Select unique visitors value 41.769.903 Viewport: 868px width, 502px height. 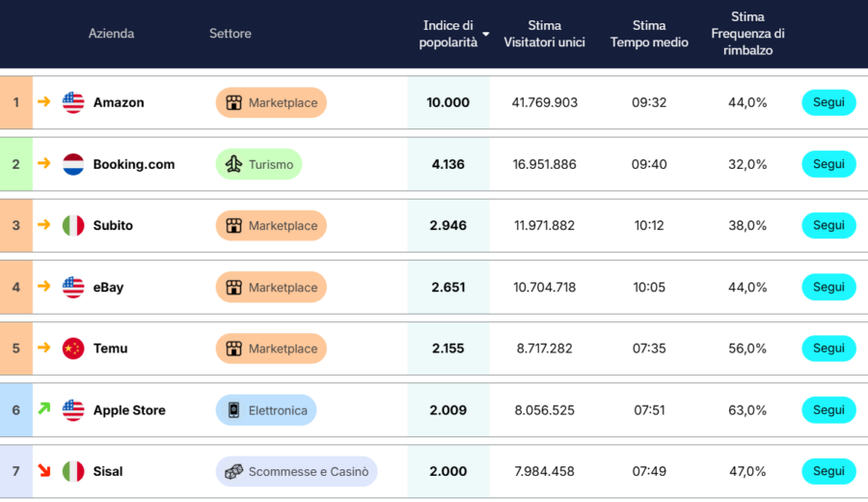544,102
